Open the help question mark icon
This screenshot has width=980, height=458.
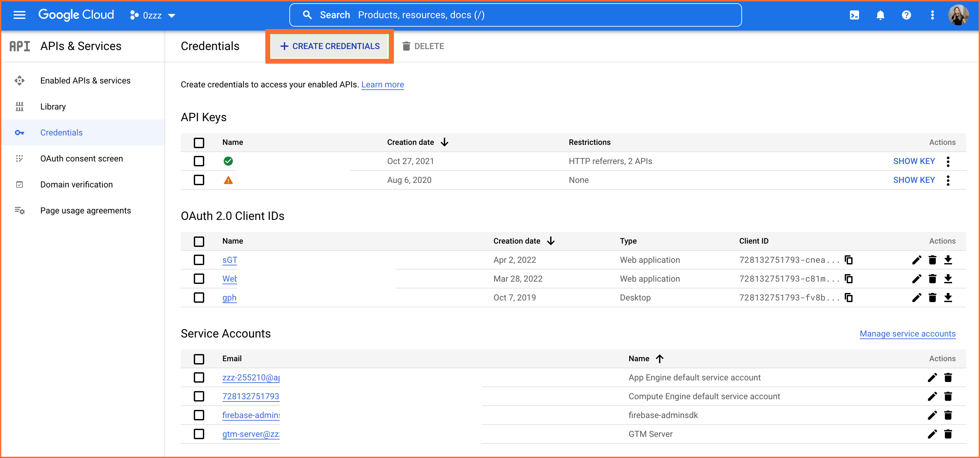tap(906, 15)
